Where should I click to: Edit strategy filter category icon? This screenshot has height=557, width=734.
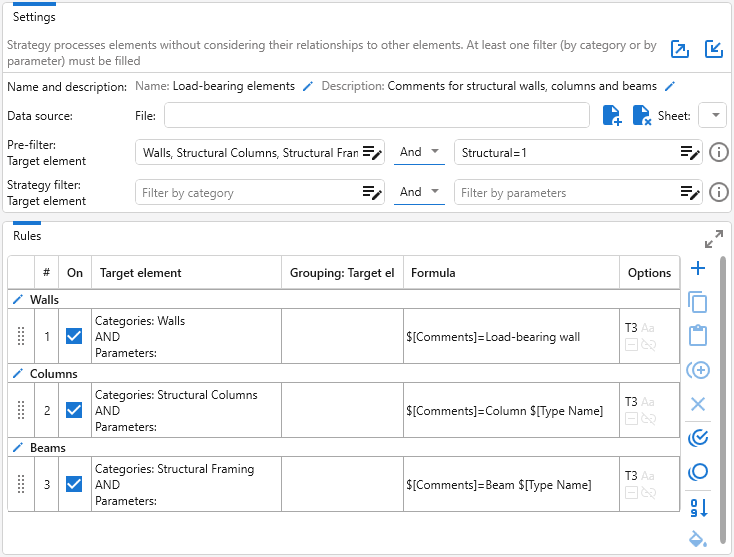coord(372,192)
